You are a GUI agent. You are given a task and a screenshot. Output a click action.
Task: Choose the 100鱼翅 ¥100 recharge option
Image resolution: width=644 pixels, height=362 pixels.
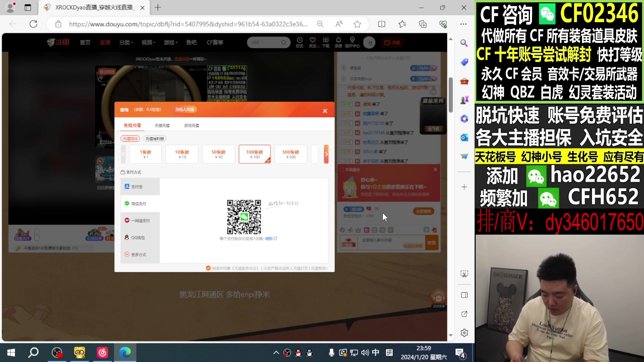[x=255, y=154]
